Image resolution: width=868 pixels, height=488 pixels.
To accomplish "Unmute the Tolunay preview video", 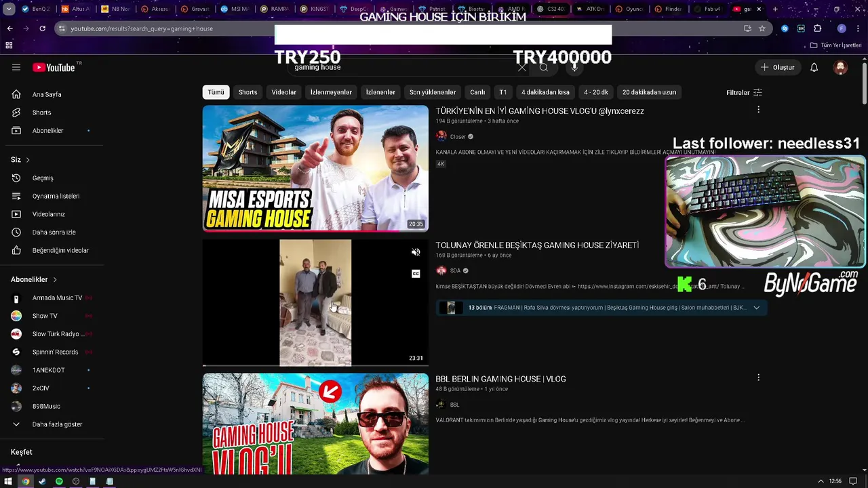I will [x=416, y=252].
